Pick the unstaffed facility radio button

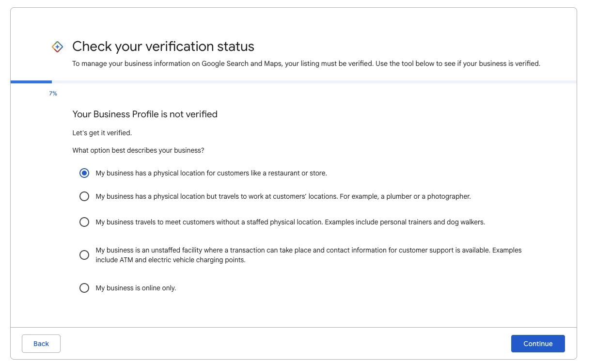pos(84,255)
